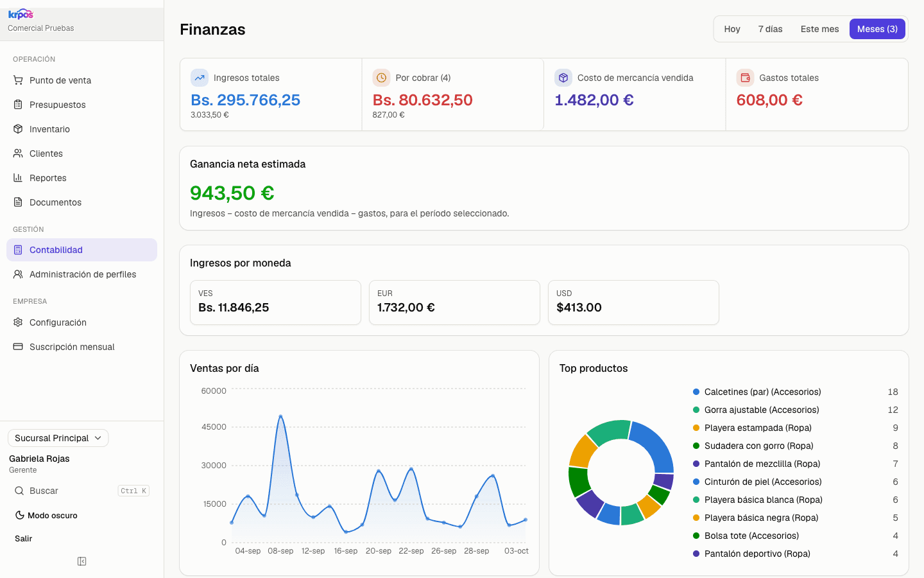Click the user name Gabriela Rojas
The width and height of the screenshot is (924, 578).
tap(39, 459)
